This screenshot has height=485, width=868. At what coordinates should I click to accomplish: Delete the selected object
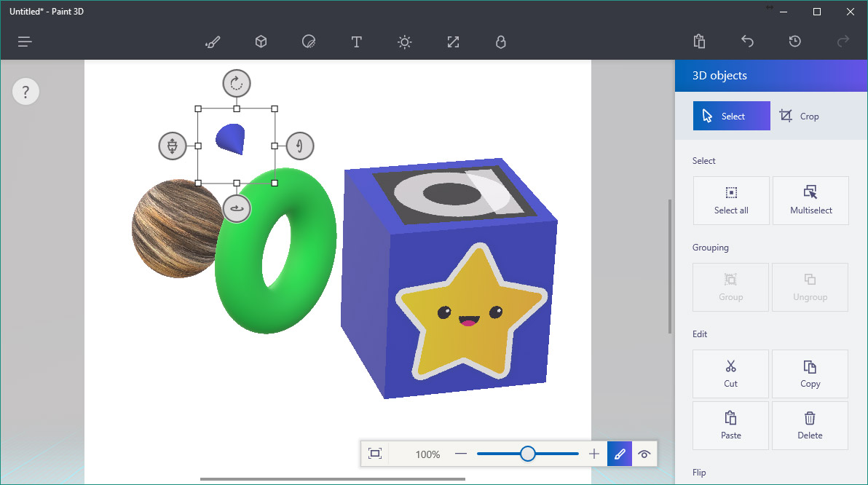coord(809,425)
